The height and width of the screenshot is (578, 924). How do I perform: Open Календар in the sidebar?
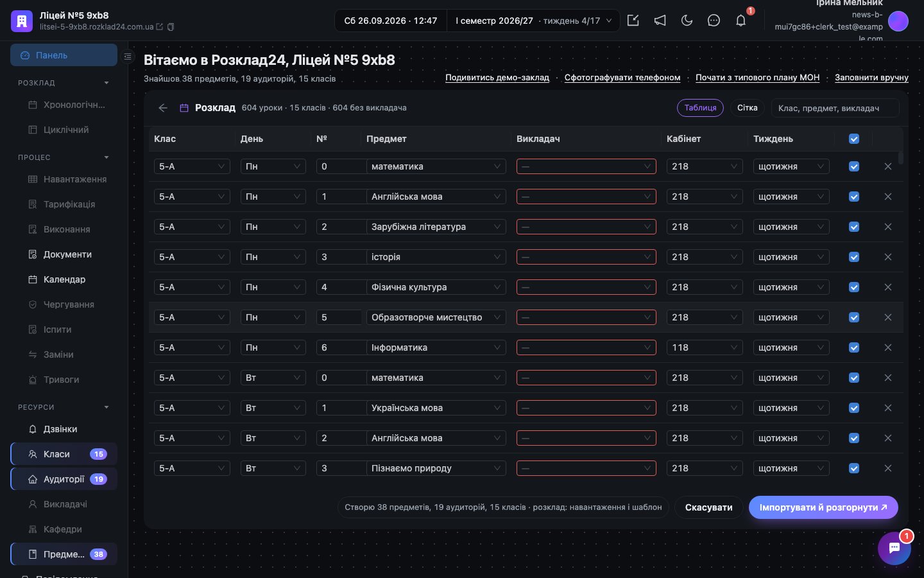point(64,279)
